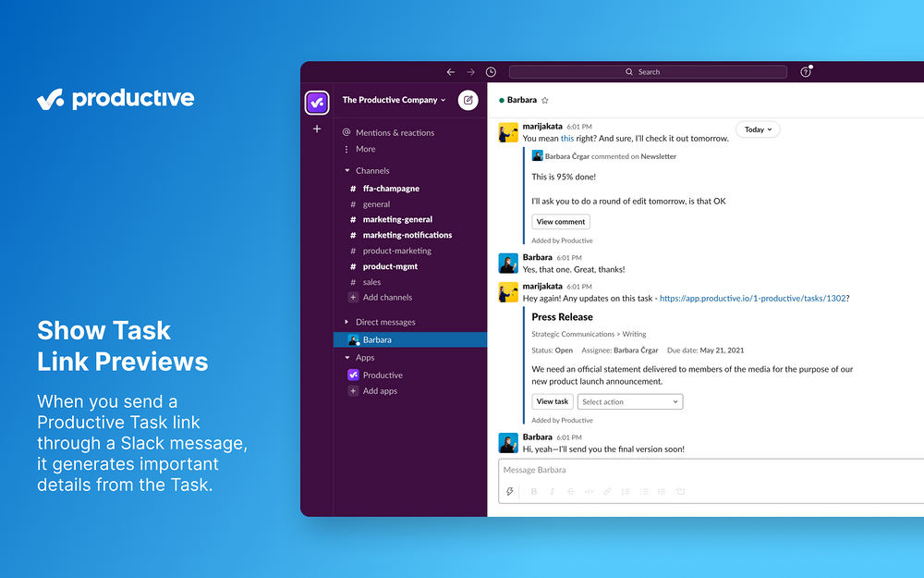
Task: Open the help icon in top bar
Action: pos(806,72)
